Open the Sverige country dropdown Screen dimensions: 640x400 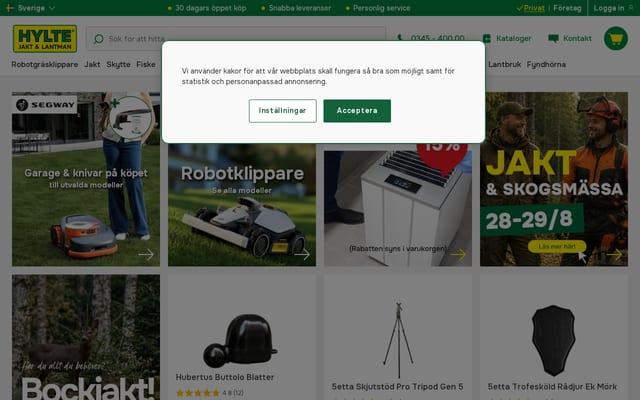pos(31,8)
